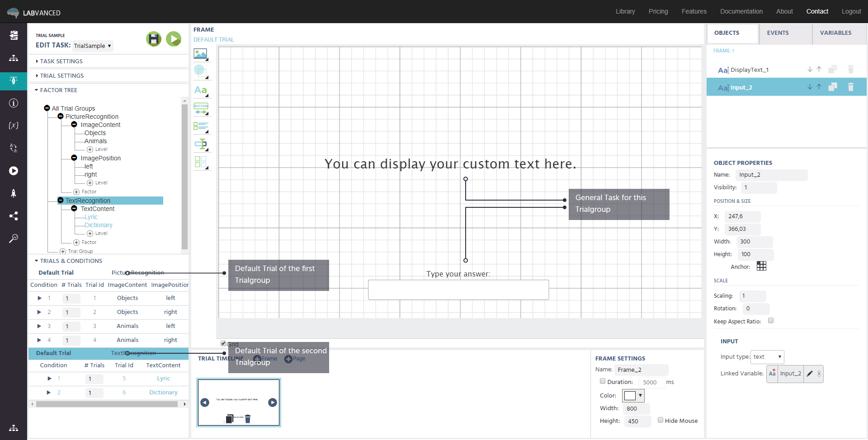
Task: Open the randomization icon in the sidebar
Action: [x=14, y=148]
